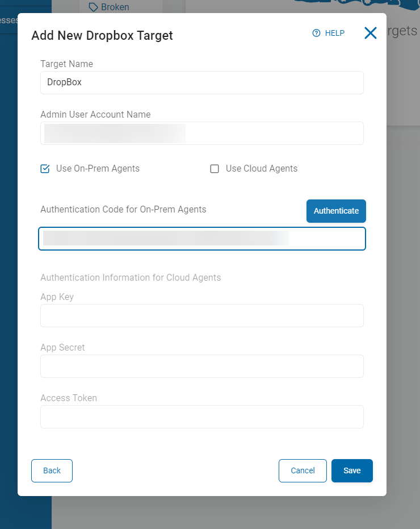Open the HELP link text
Screen dimensions: 420x529
[335, 33]
